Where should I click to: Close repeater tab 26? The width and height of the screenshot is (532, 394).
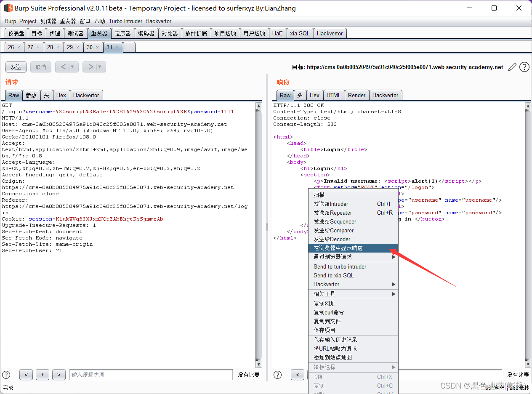(x=19, y=48)
